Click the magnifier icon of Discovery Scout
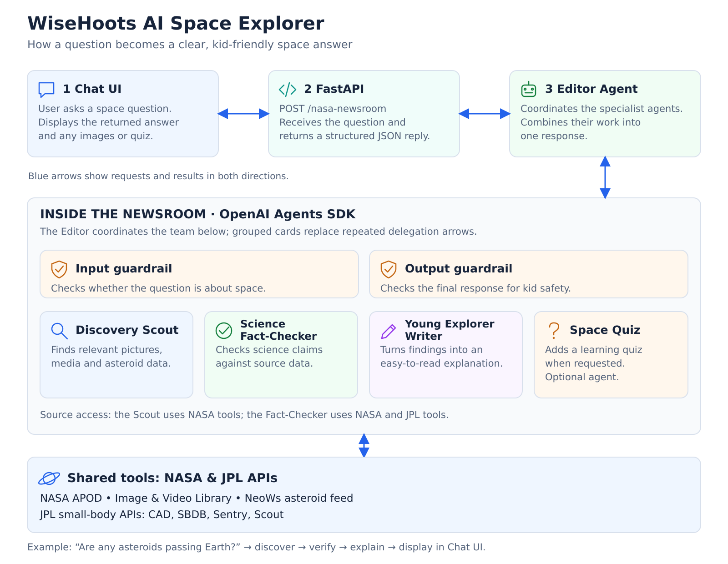 point(60,331)
